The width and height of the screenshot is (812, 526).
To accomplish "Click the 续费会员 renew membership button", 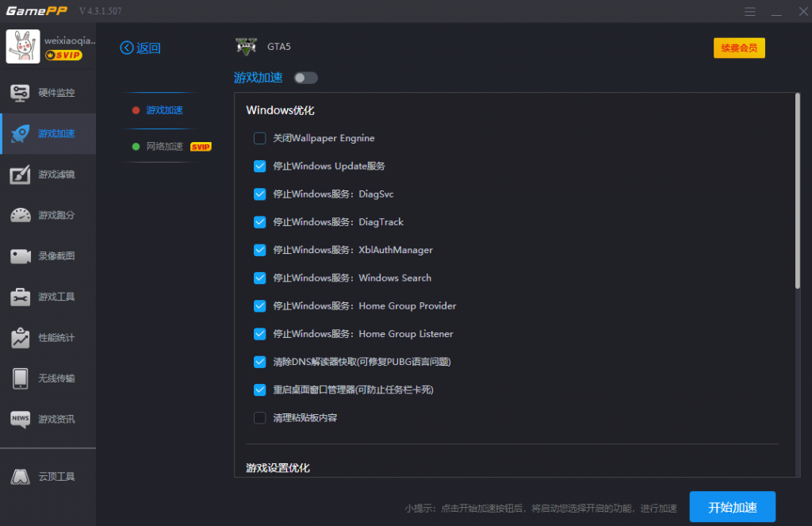I will [x=739, y=48].
